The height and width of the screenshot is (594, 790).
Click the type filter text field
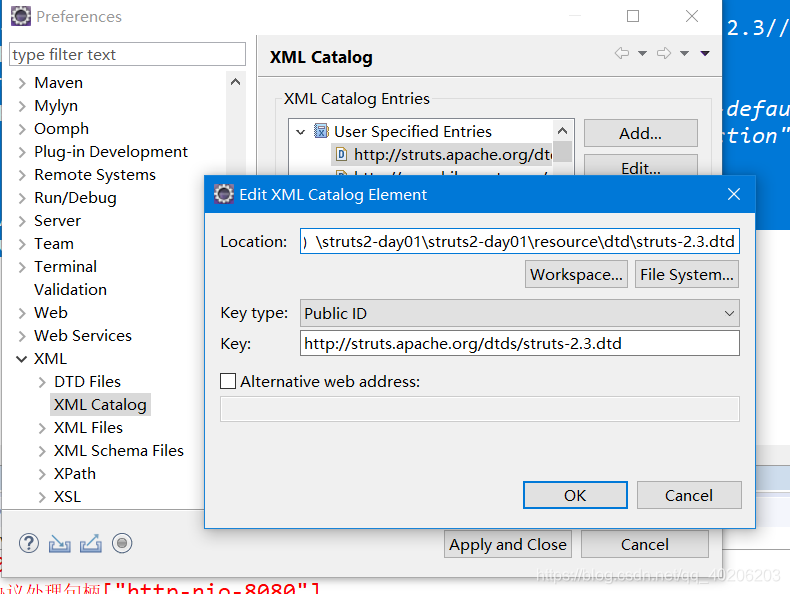[x=127, y=54]
